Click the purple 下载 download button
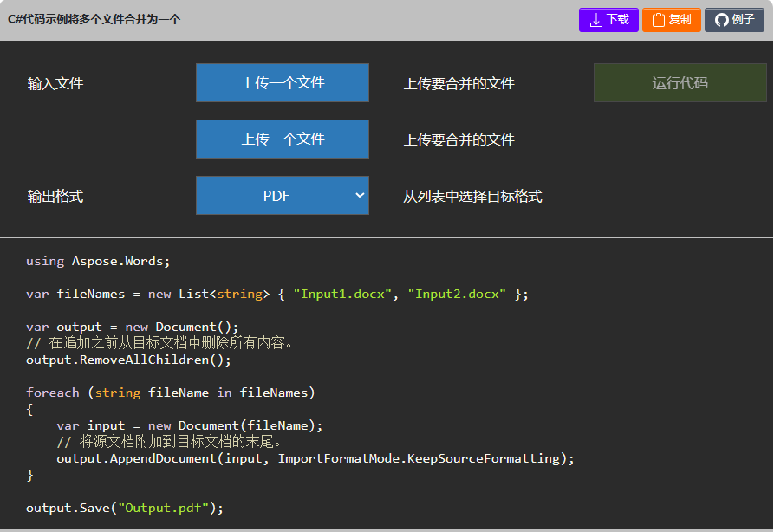Viewport: 774px width, 532px height. (x=608, y=20)
